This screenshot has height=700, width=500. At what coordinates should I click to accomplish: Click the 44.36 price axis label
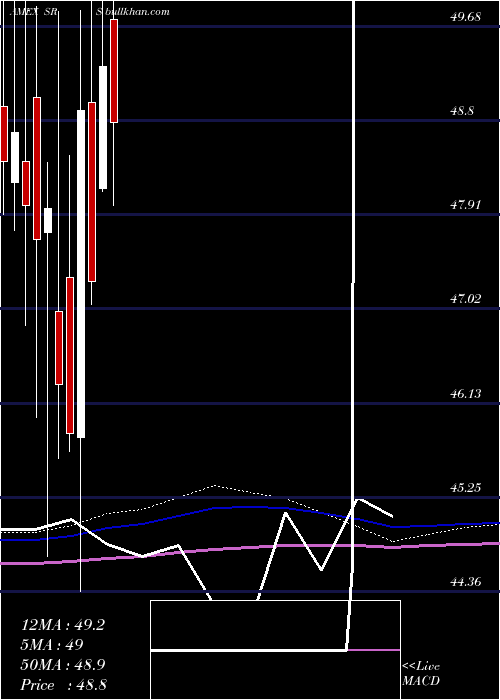click(x=466, y=582)
